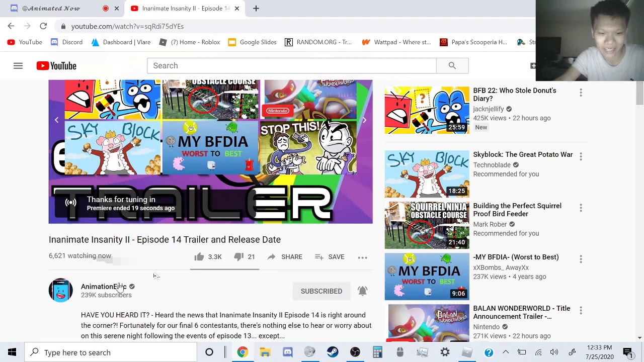Open the AnimationEpic channel name link
The image size is (644, 362).
pyautogui.click(x=104, y=287)
